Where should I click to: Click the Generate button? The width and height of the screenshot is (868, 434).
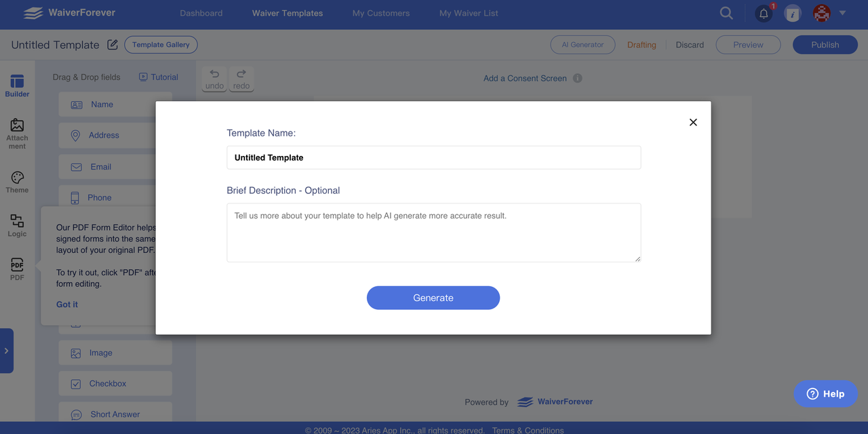click(433, 298)
